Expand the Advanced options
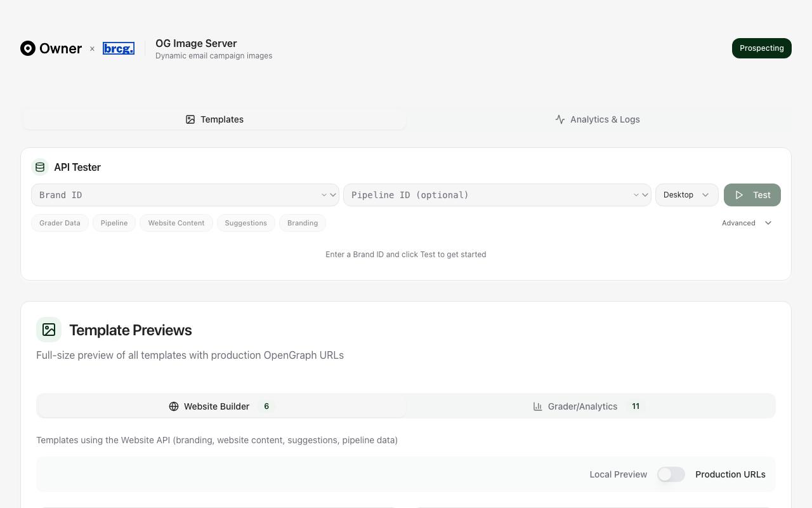Screen dimensions: 812x508 747,223
